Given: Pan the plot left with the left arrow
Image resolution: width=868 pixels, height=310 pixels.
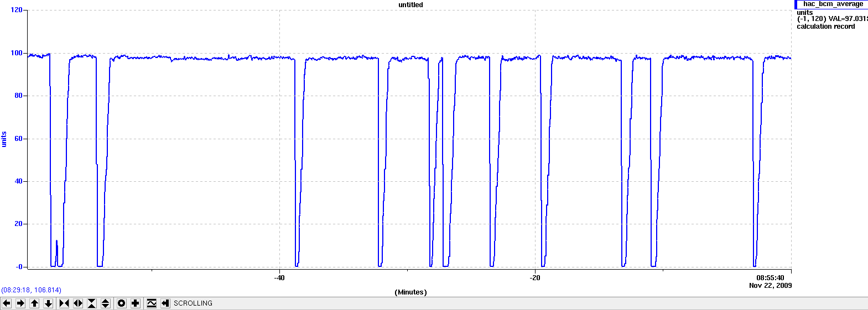Looking at the screenshot, I should pyautogui.click(x=7, y=303).
